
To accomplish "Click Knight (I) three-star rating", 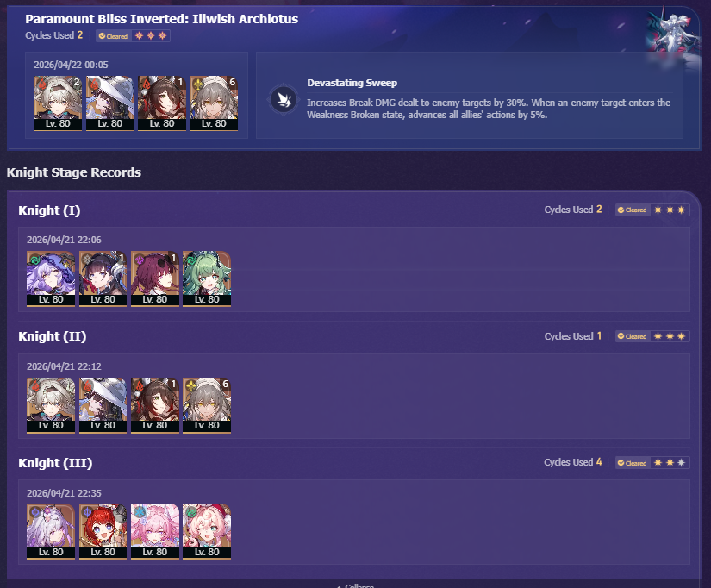I will 670,210.
